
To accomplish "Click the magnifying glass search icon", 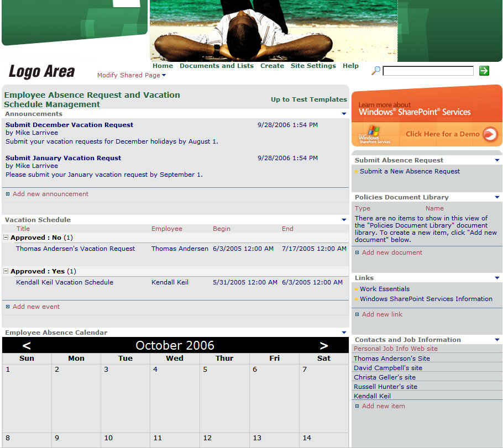I will tap(376, 71).
